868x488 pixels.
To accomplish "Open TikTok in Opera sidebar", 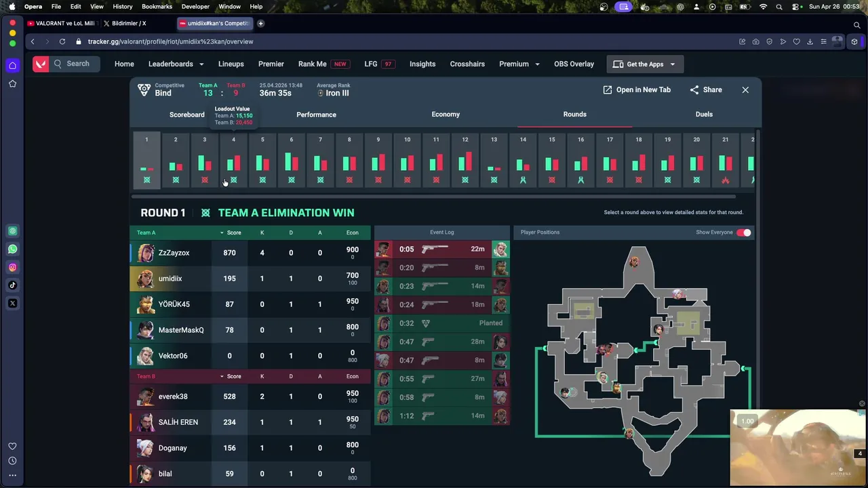I will pyautogui.click(x=12, y=285).
